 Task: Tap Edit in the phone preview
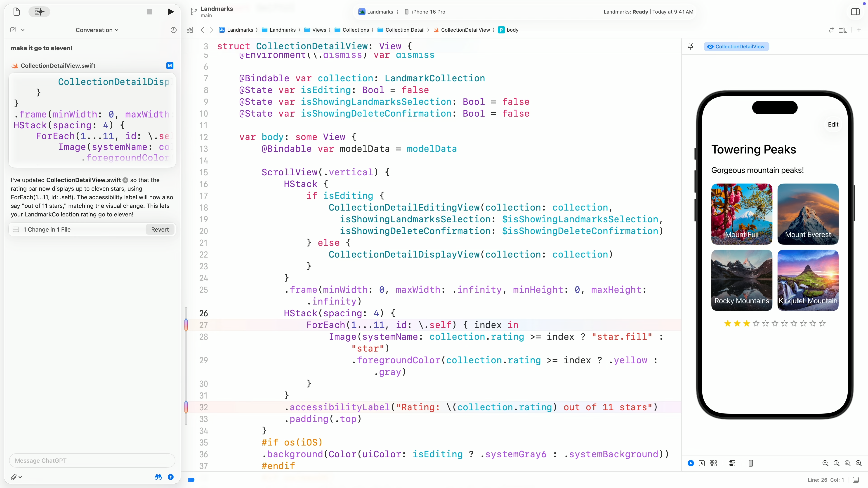(x=833, y=125)
